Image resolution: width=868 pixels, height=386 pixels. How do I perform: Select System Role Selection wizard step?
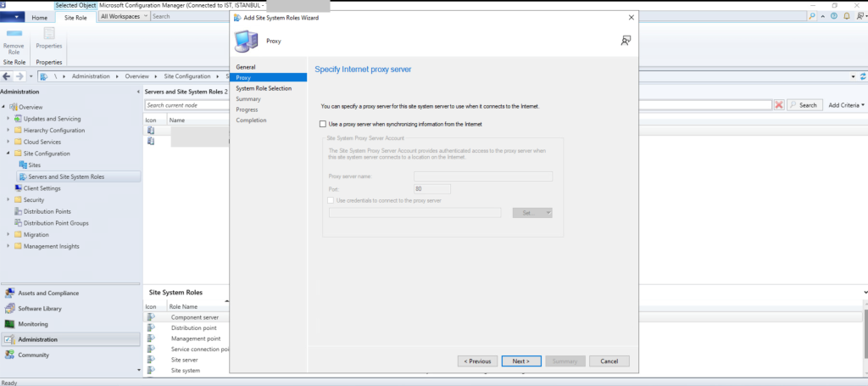263,88
